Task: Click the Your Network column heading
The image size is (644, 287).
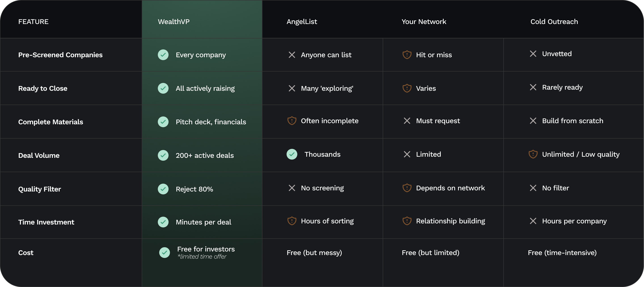Action: click(424, 22)
